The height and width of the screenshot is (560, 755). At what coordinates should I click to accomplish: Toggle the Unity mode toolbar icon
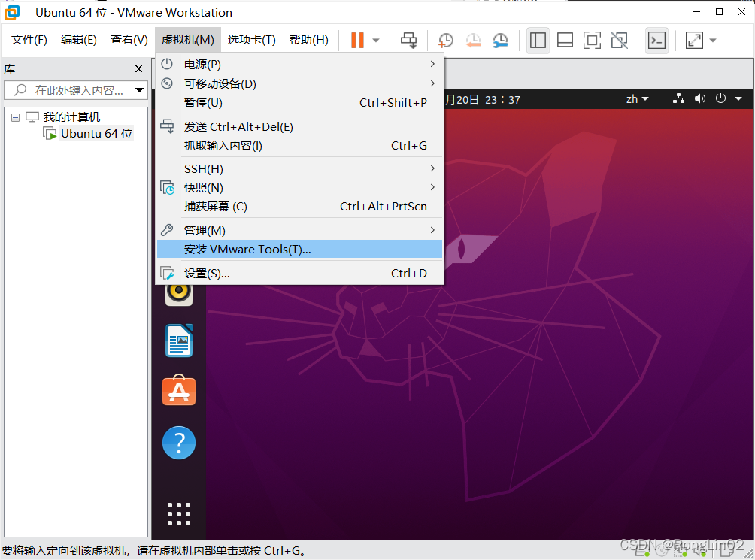pos(619,41)
